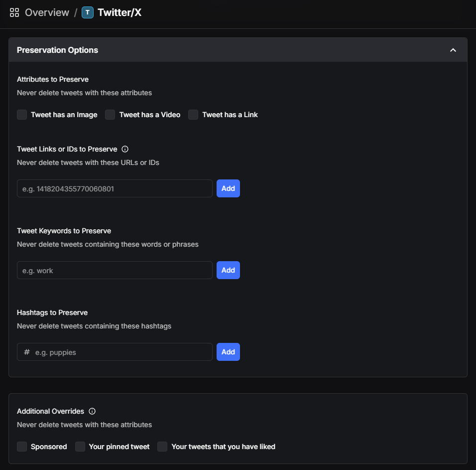Focus the tweet ID input field
Viewport: 476px width, 470px height.
click(x=115, y=189)
